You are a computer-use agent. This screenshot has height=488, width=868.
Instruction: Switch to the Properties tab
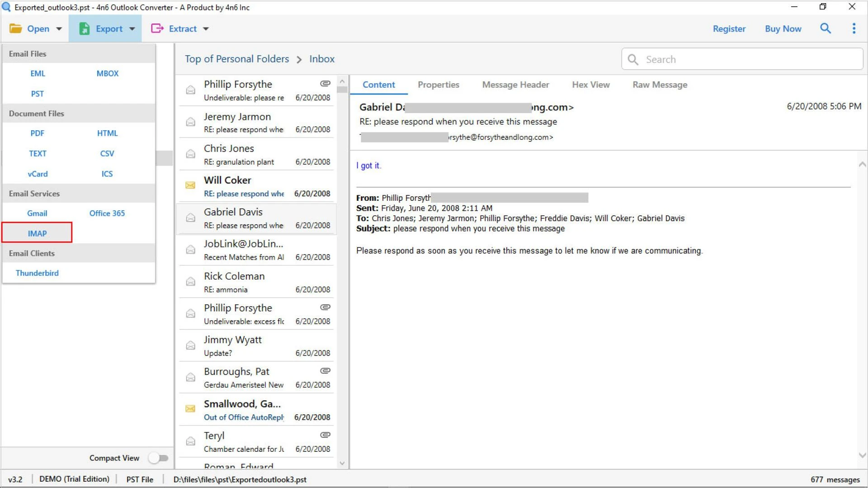tap(438, 85)
